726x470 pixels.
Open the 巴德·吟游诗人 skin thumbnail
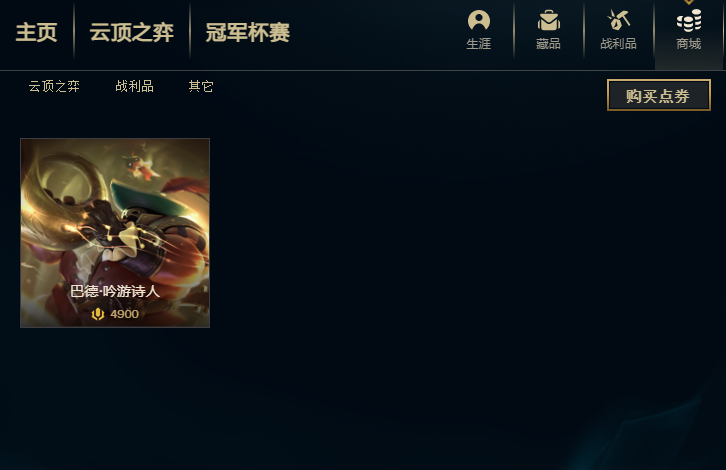[x=115, y=233]
